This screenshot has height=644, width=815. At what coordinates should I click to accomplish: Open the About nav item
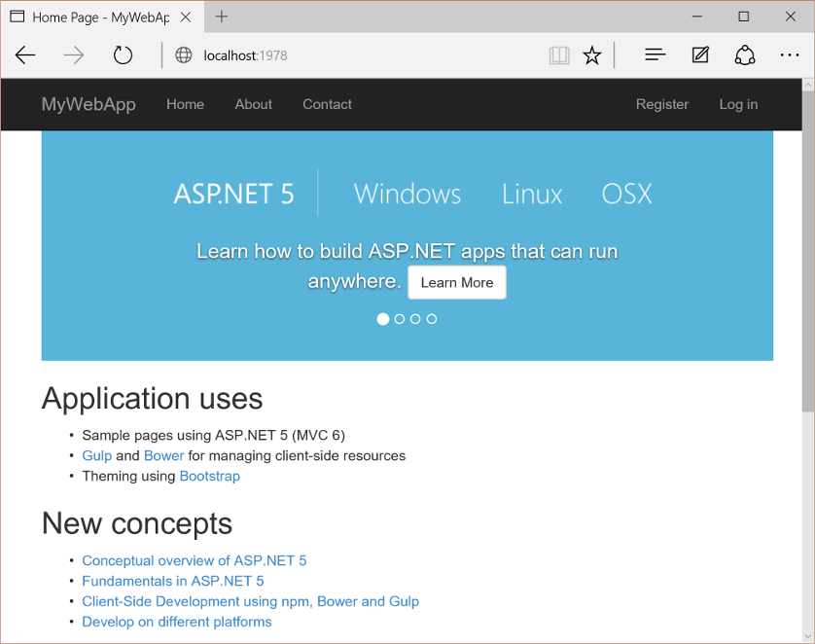253,104
